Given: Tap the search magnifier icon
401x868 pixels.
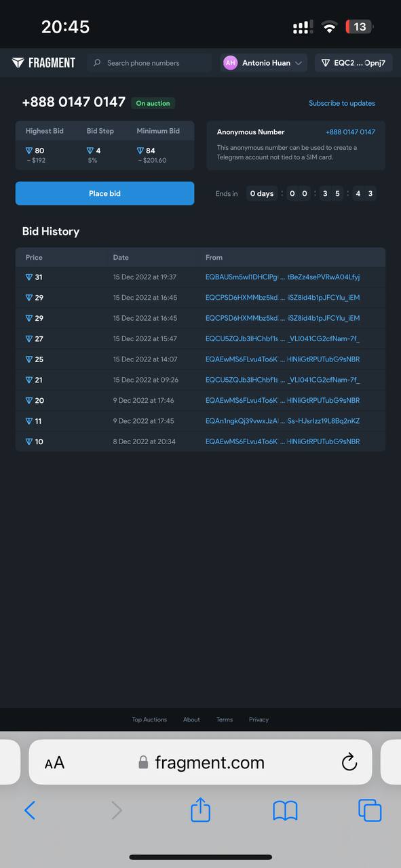Looking at the screenshot, I should click(x=97, y=63).
